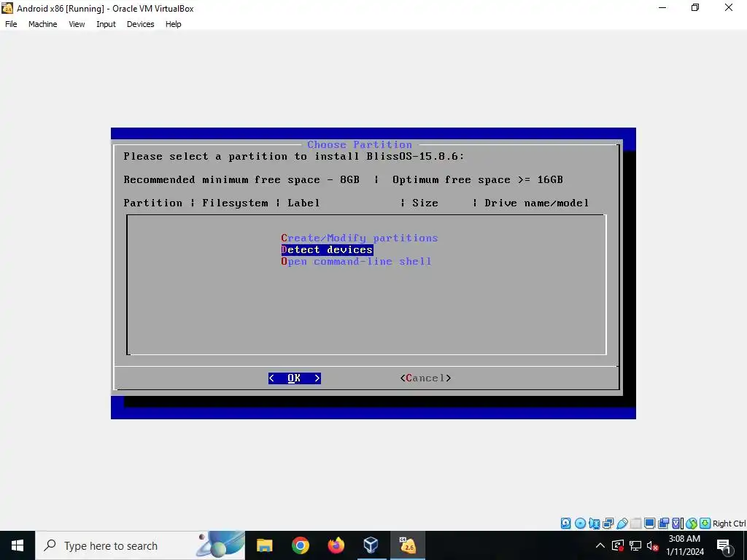The width and height of the screenshot is (747, 560).
Task: Click the display indicator icon
Action: click(x=649, y=524)
